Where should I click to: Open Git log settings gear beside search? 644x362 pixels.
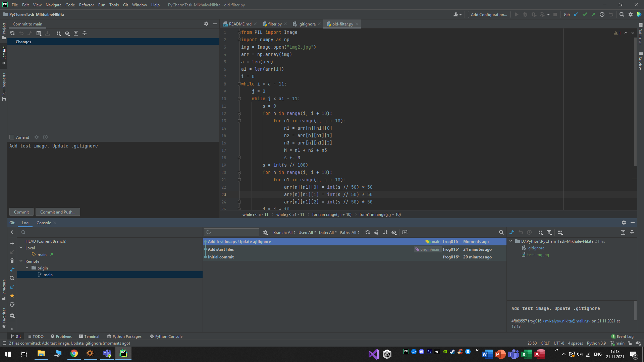[265, 232]
